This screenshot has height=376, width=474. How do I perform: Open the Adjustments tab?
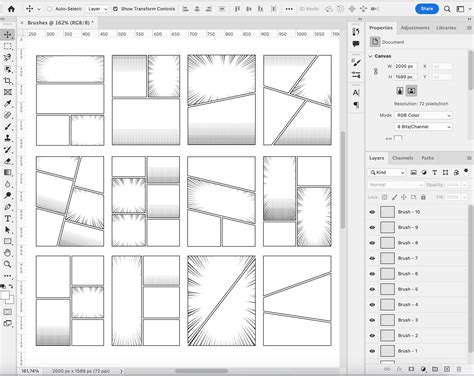(415, 28)
